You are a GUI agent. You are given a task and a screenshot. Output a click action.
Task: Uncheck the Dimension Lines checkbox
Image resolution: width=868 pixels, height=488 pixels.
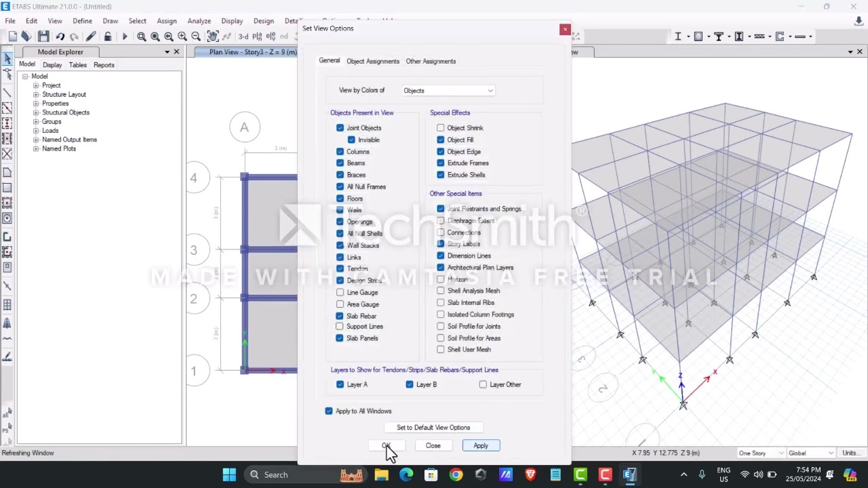click(x=441, y=256)
